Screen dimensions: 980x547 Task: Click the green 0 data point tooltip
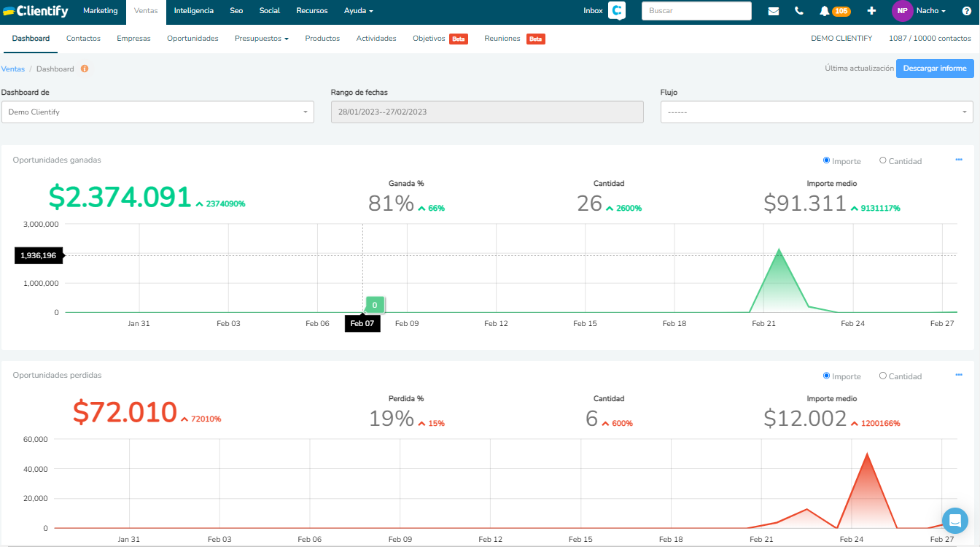(x=375, y=305)
